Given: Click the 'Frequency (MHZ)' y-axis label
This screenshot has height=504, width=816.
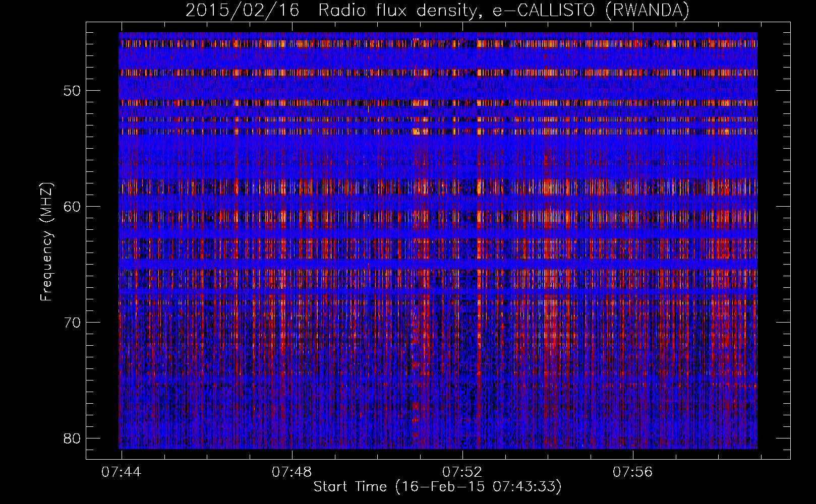Looking at the screenshot, I should point(46,242).
